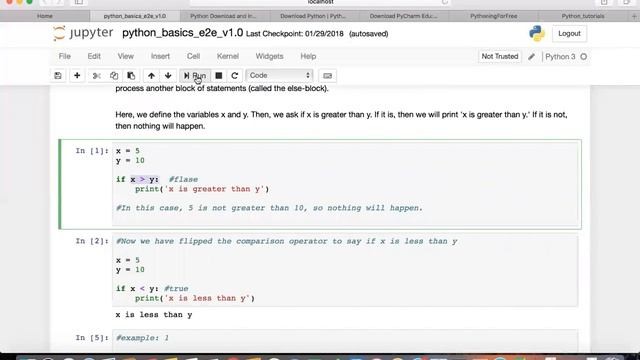Click inside code cell In [1]

[345, 184]
